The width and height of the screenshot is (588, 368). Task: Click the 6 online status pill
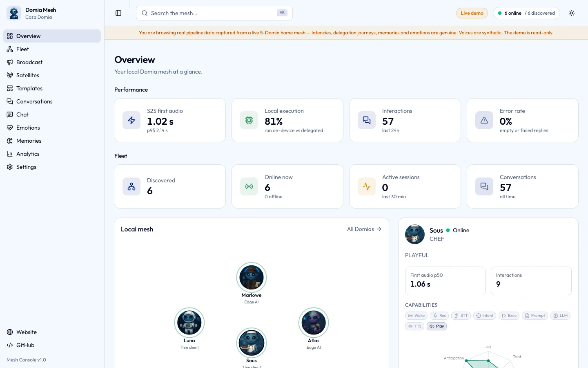coord(526,13)
